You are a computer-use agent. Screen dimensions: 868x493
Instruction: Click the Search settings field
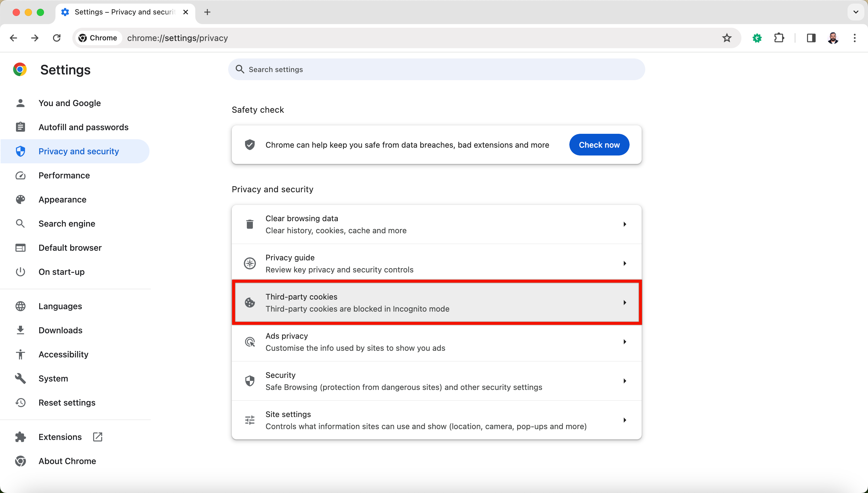(x=436, y=69)
